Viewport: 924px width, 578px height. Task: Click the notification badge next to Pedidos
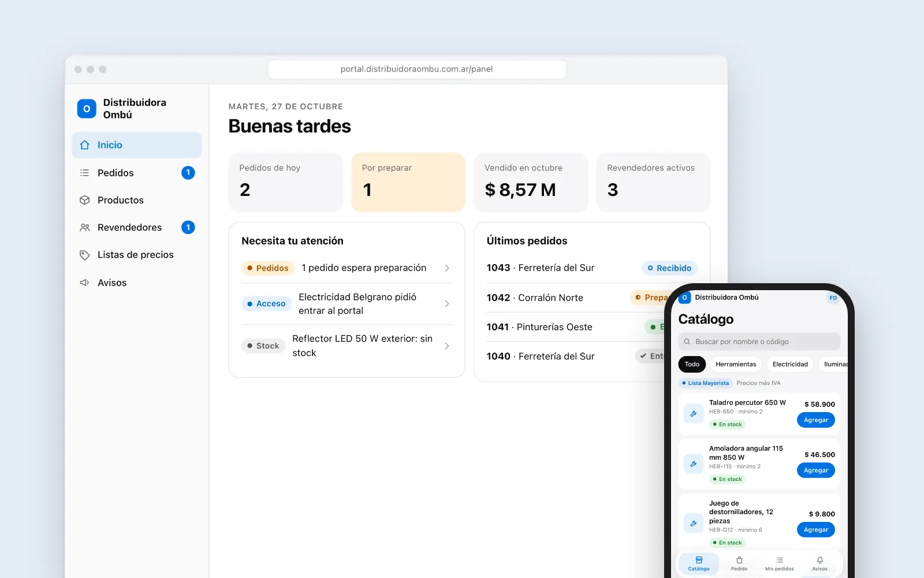[188, 173]
